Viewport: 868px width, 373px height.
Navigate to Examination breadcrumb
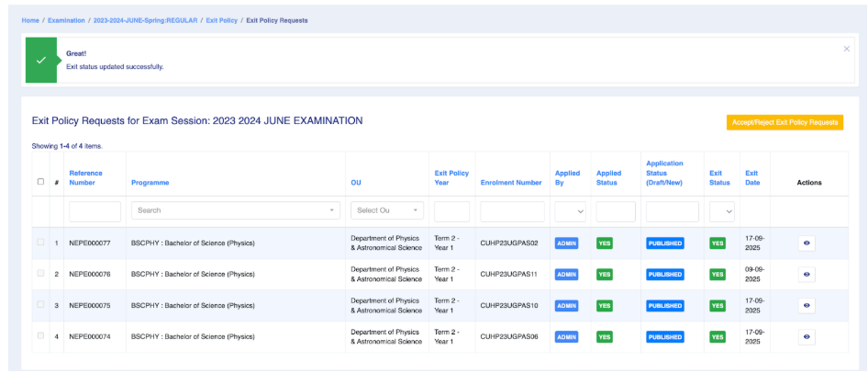[67, 20]
